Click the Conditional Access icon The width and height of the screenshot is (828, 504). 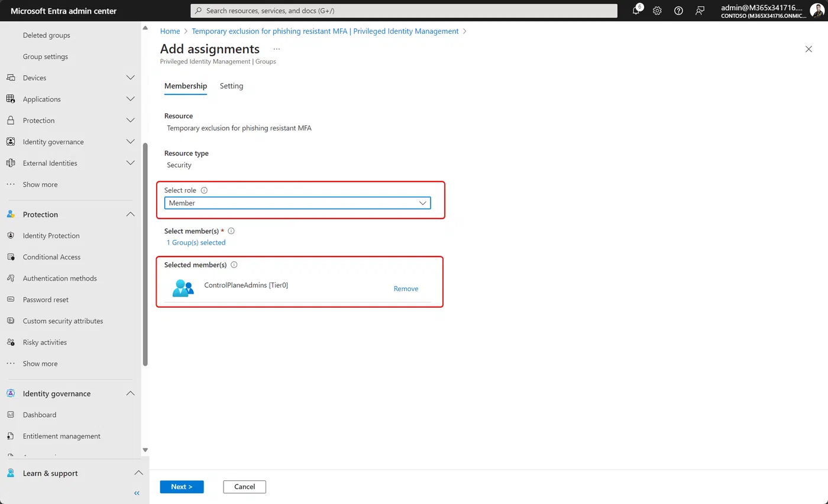(x=11, y=257)
